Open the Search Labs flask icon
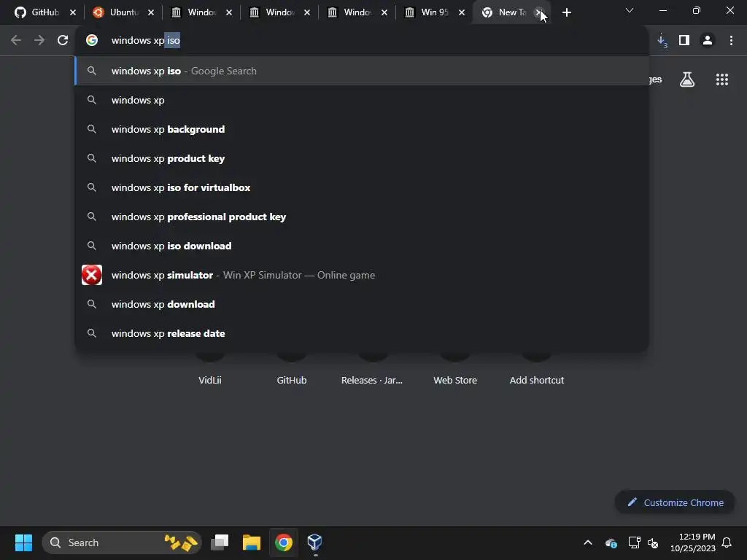Viewport: 747px width, 560px height. point(687,79)
